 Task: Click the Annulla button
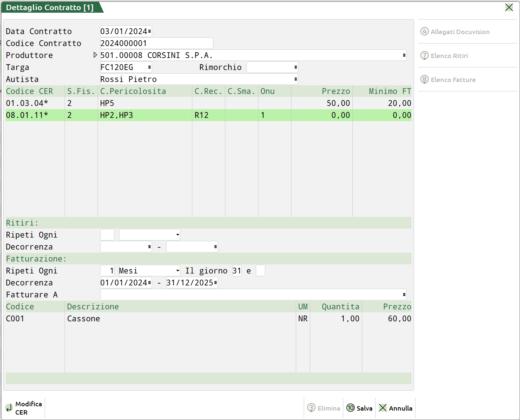pos(396,408)
